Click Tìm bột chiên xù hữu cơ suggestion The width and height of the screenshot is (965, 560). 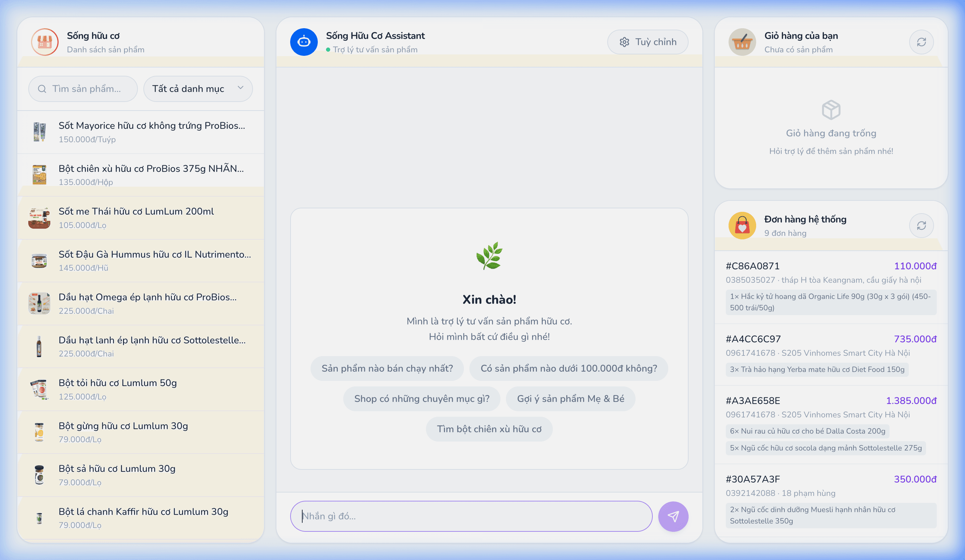[x=489, y=429]
